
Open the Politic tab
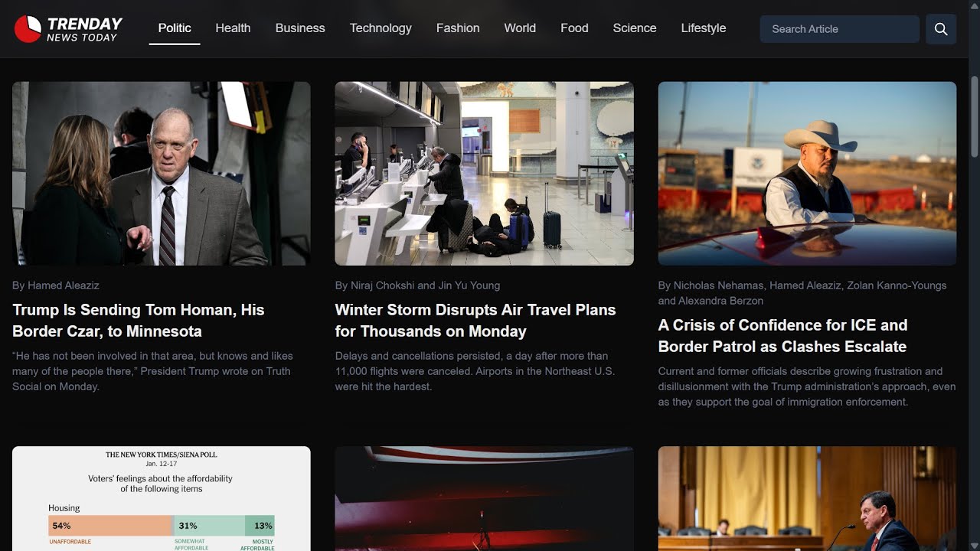175,28
